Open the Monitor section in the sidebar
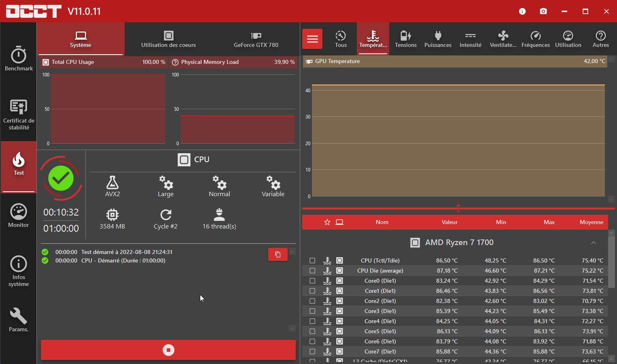 coord(19,215)
